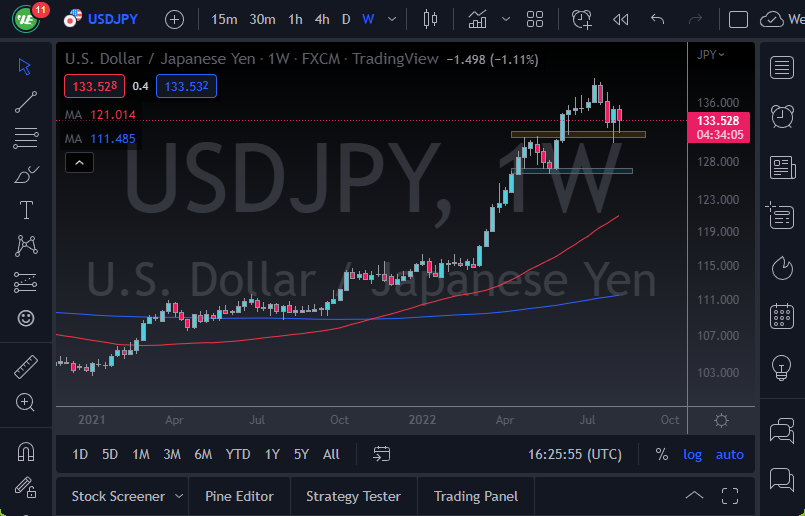Viewport: 805px width, 516px height.
Task: Open prediction and measurement tools
Action: click(25, 282)
